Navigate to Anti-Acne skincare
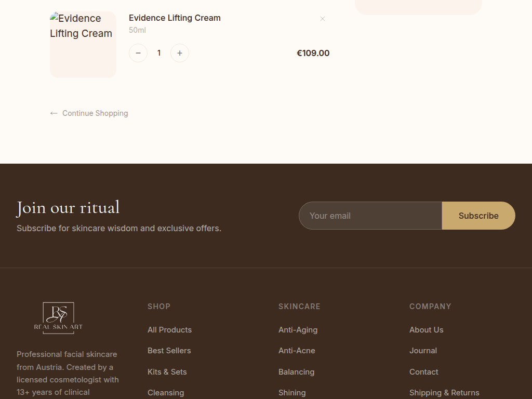The image size is (532, 399). click(297, 351)
